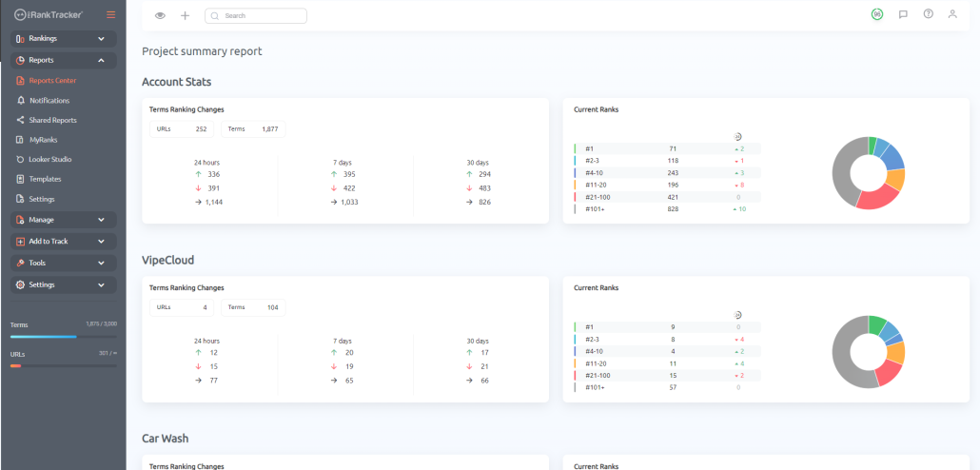Click the bottom Settings gear icon

pos(20,285)
